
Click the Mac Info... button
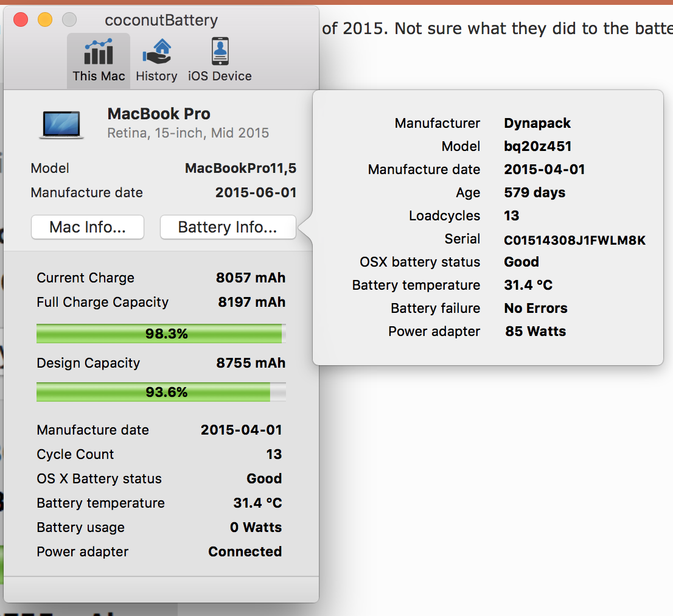pos(88,226)
